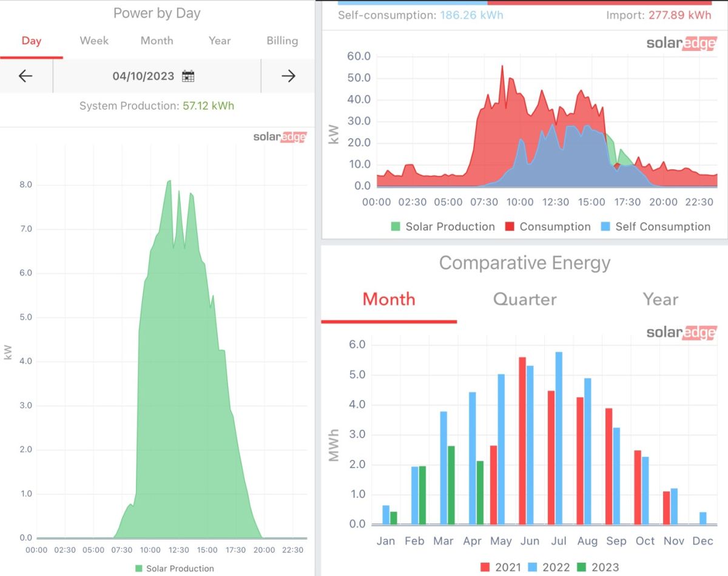Click the blue self-consumption progress bar segment

coord(413,2)
